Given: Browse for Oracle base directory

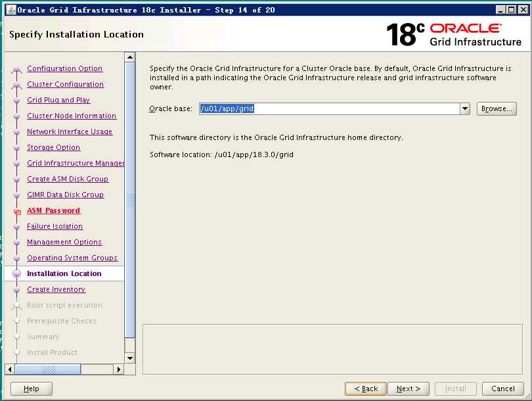Looking at the screenshot, I should coord(497,108).
